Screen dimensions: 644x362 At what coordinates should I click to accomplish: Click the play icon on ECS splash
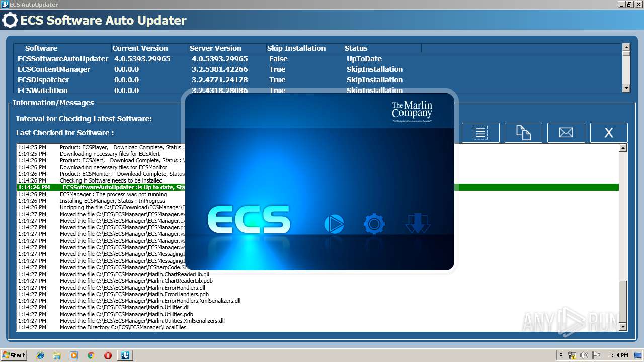pyautogui.click(x=334, y=224)
